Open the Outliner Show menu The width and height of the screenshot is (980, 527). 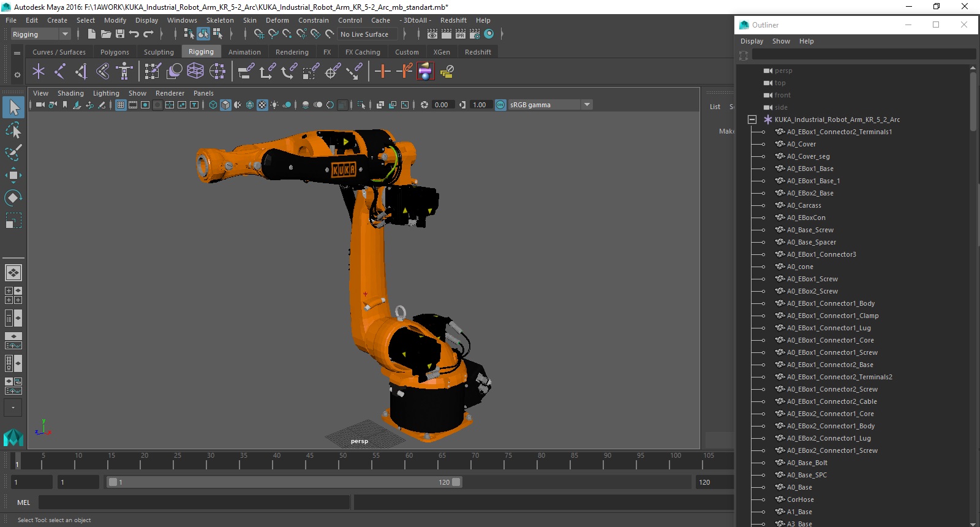click(x=781, y=41)
